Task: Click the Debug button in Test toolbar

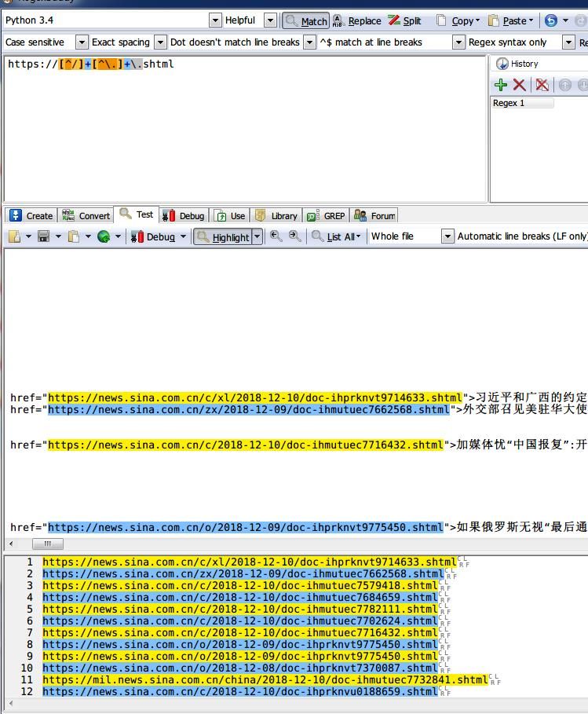Action: 153,236
